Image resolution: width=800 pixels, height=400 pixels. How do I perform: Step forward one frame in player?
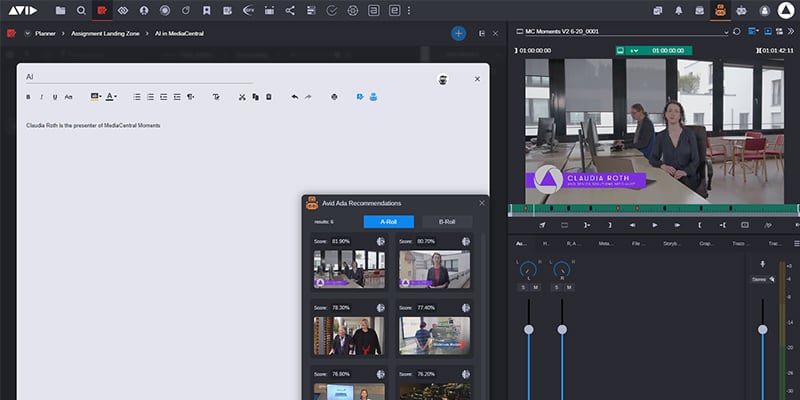[x=678, y=225]
